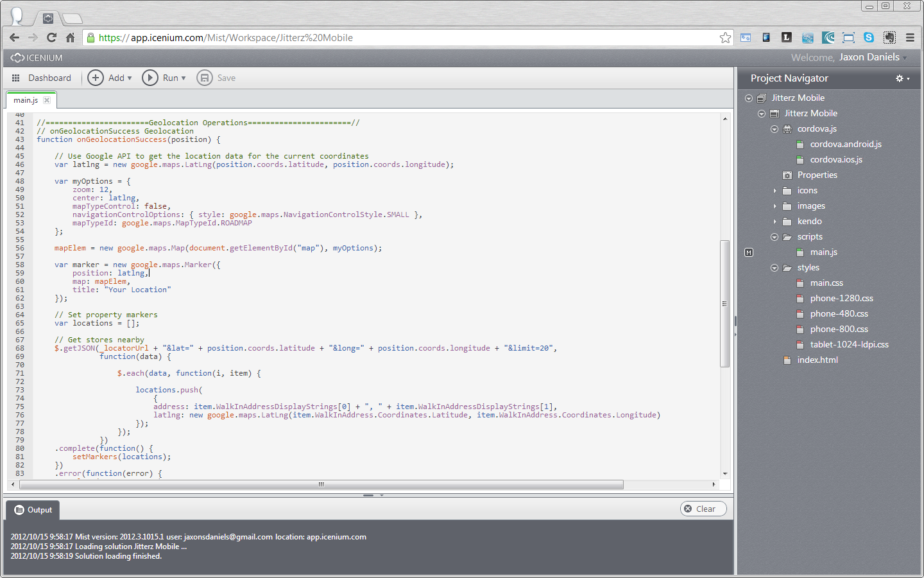
Task: Open index.html from project tree
Action: point(817,360)
